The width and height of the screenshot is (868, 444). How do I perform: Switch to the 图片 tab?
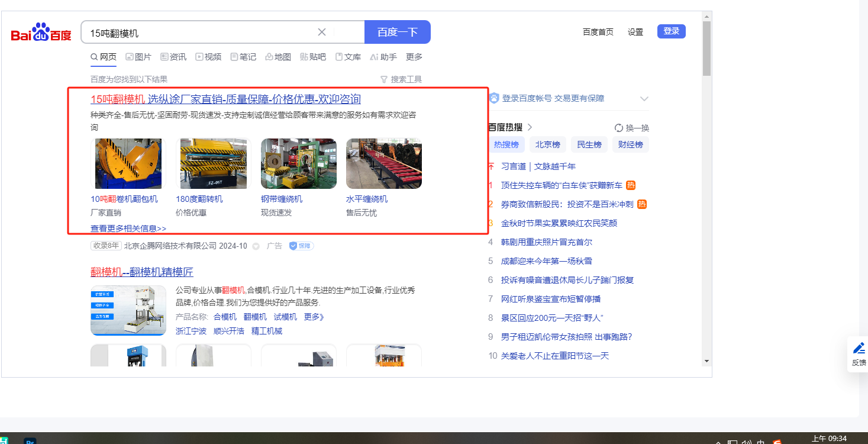138,57
